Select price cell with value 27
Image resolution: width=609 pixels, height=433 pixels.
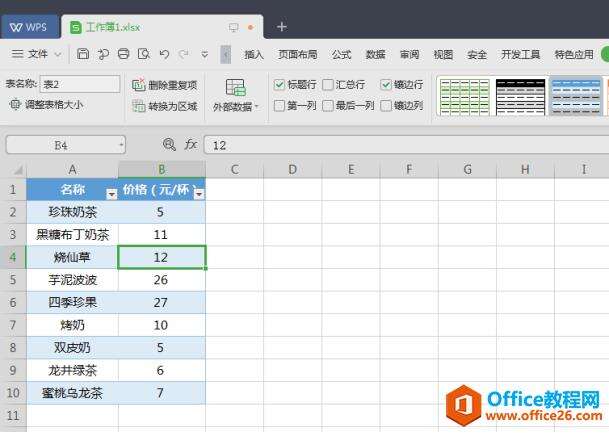click(162, 303)
